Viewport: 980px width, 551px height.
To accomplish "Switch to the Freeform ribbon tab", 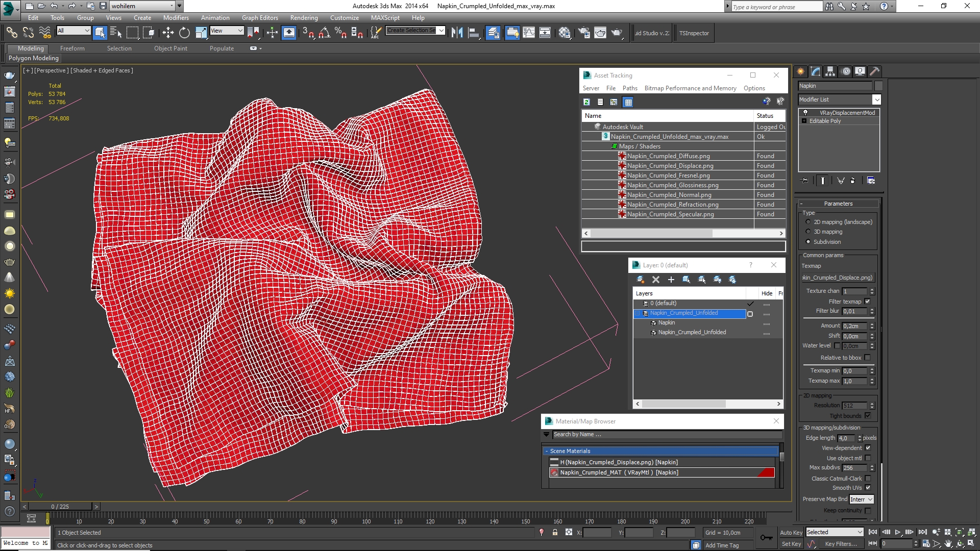I will [72, 48].
